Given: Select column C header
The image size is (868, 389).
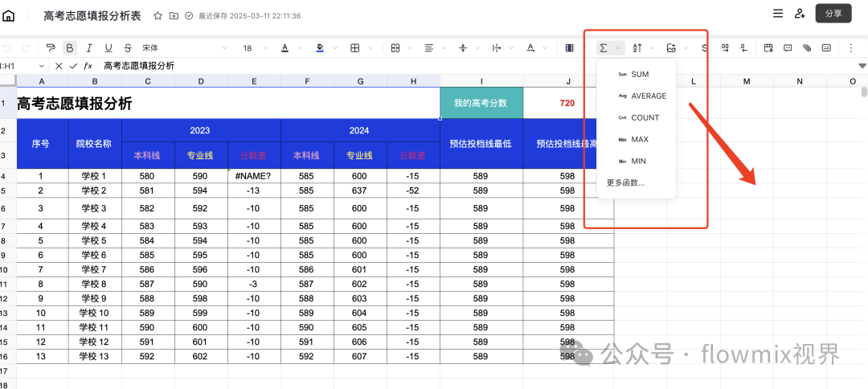Looking at the screenshot, I should [x=148, y=81].
